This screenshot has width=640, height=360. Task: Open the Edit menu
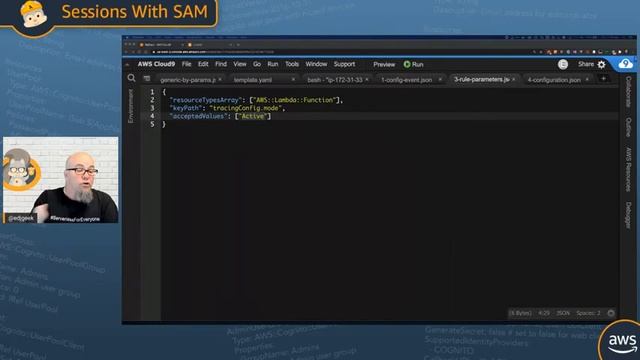point(203,64)
